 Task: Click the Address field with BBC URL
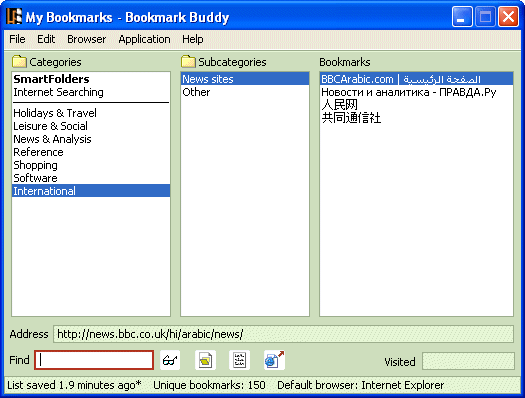tap(283, 334)
